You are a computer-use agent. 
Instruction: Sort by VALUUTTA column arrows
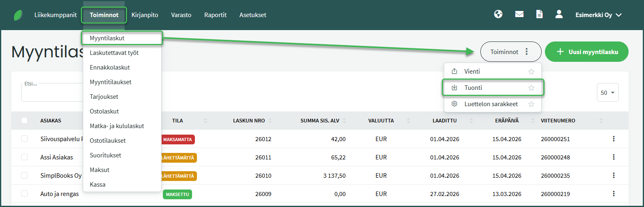[408, 120]
